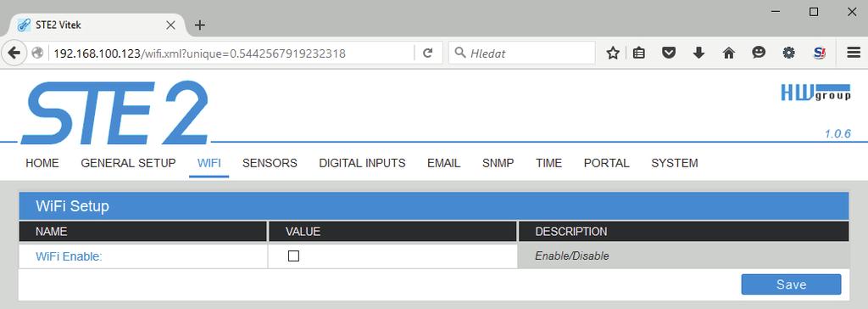The height and width of the screenshot is (309, 868).
Task: Close the STE2 Vitek tab
Action: click(170, 25)
